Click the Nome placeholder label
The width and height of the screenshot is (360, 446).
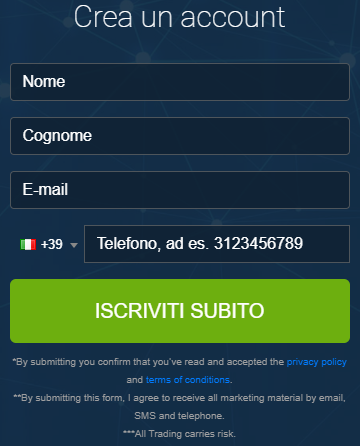point(44,82)
